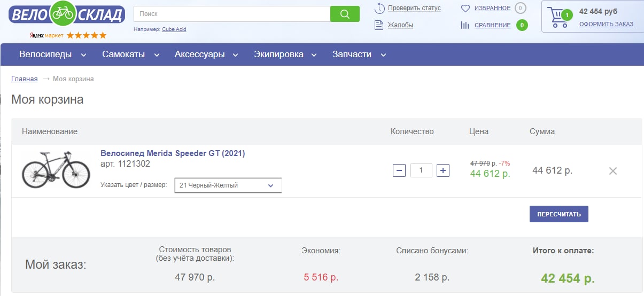
Task: Click the complaints document icon
Action: coord(379,25)
